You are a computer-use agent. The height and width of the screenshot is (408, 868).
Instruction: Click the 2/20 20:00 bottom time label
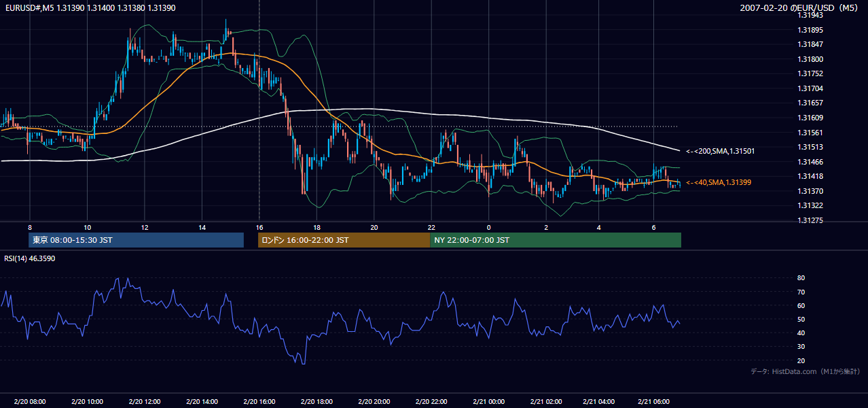point(374,402)
